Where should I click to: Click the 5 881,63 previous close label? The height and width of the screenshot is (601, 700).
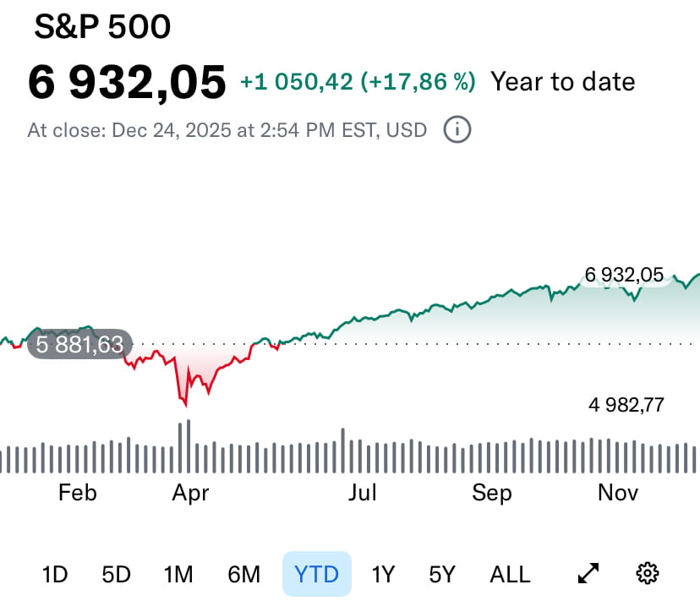pos(79,344)
